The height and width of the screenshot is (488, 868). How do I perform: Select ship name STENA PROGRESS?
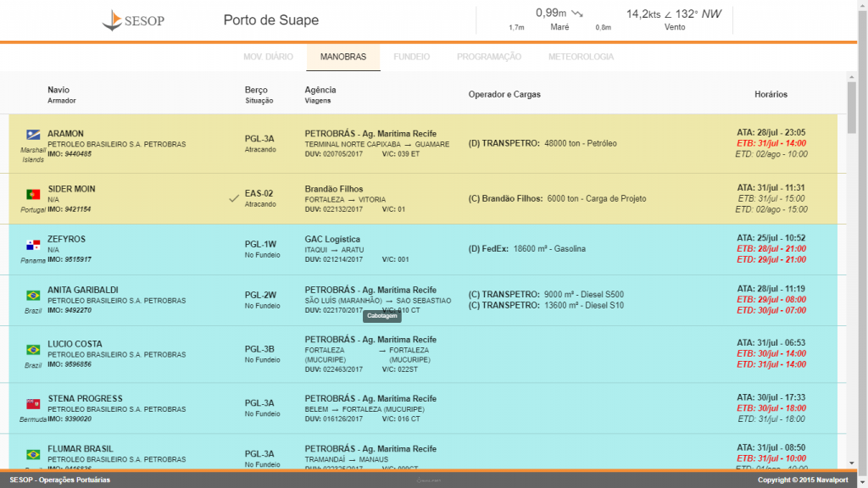click(86, 398)
